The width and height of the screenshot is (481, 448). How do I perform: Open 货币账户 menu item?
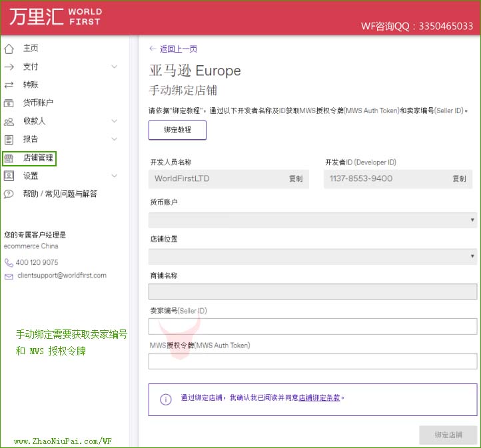[x=38, y=103]
